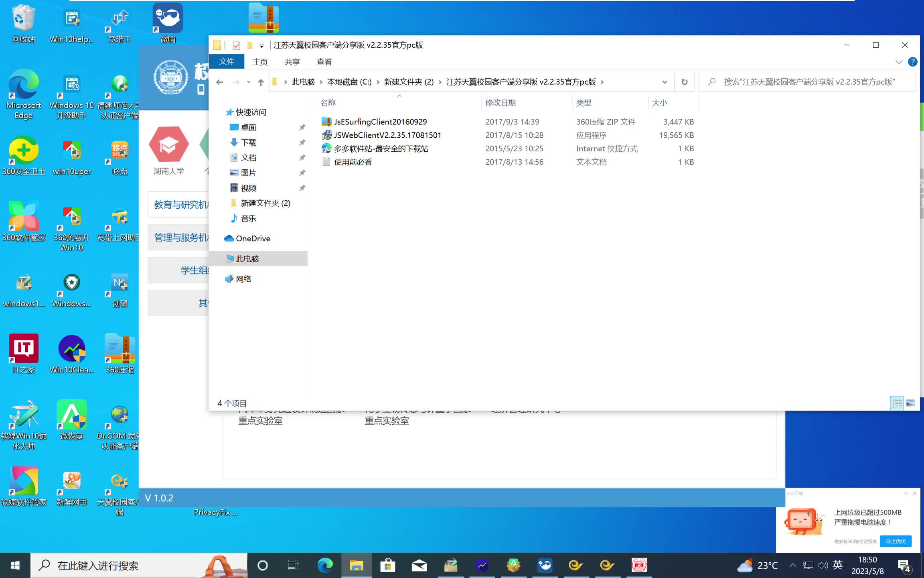Screen dimensions: 924x578
Task: Select JsESurfingClient20160929 zip file
Action: 380,122
